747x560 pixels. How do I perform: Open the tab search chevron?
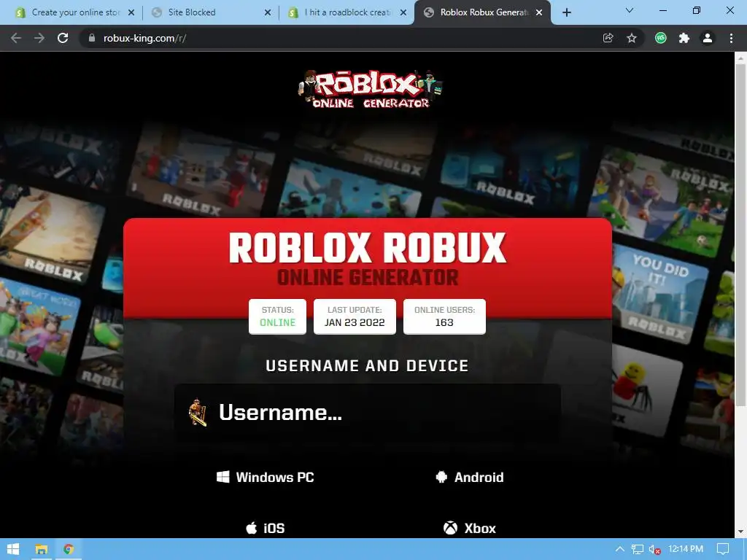(x=630, y=10)
